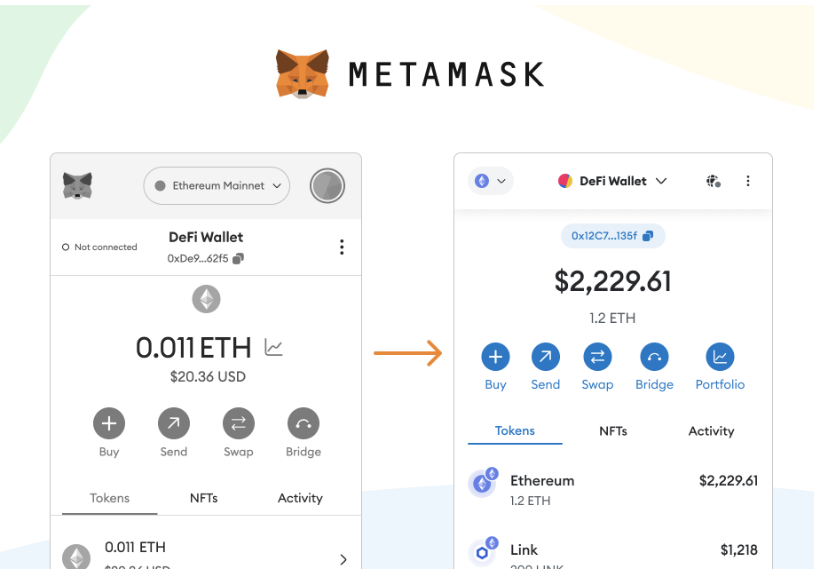Copy the 0x12C7...135f address pill

click(x=613, y=236)
